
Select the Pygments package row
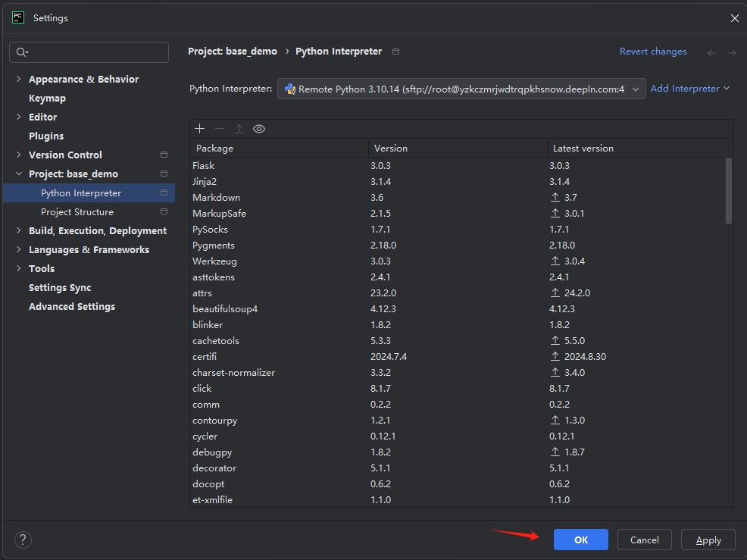coord(458,245)
